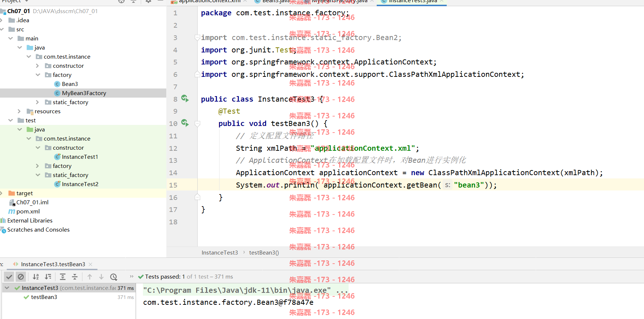644x319 pixels.
Task: Collapse the factory package under main
Action: point(38,75)
